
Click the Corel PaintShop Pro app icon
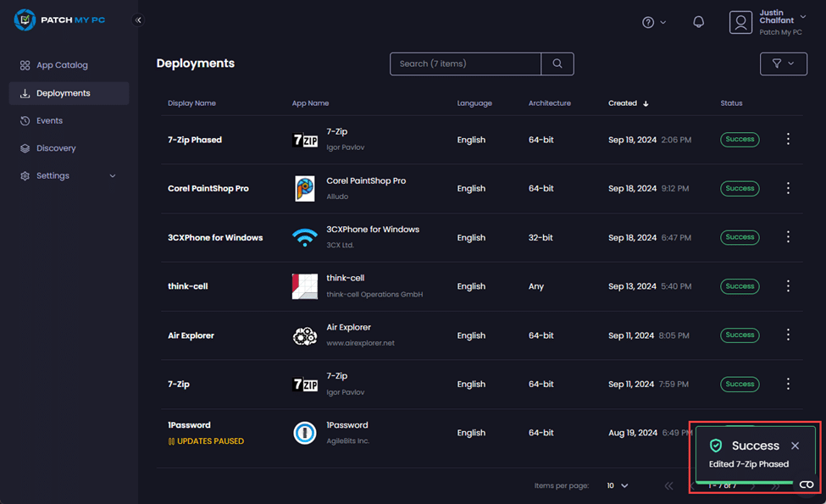click(304, 189)
